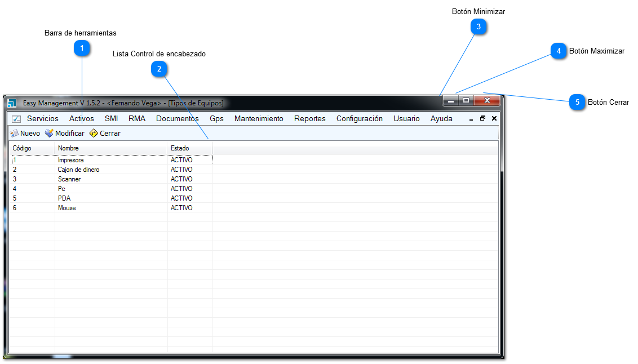Click ACTIVO status of PDA
Viewport: 638px width, 364px height.
tap(181, 198)
